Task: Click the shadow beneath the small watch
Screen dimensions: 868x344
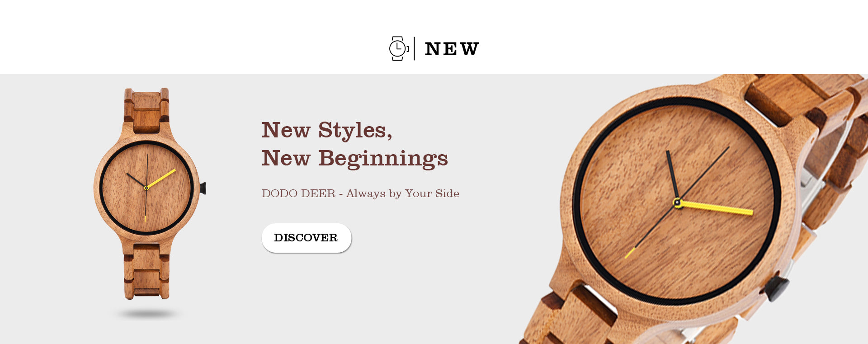Action: (147, 313)
